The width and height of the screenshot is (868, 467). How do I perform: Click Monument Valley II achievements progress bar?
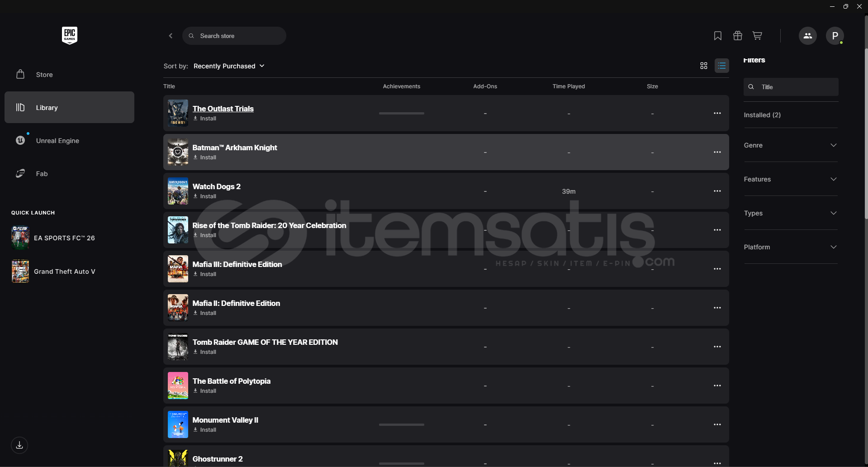click(402, 424)
